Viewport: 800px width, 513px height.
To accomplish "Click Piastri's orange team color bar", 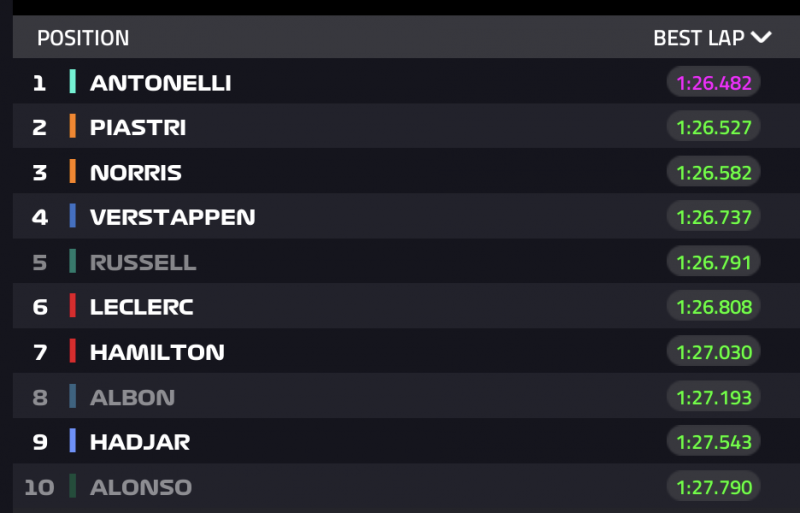I will [73, 127].
